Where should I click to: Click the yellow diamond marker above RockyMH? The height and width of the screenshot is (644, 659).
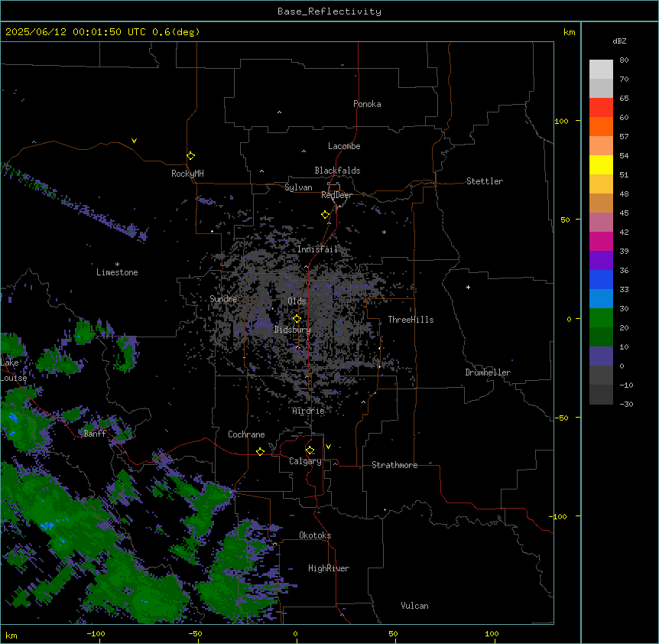[190, 156]
